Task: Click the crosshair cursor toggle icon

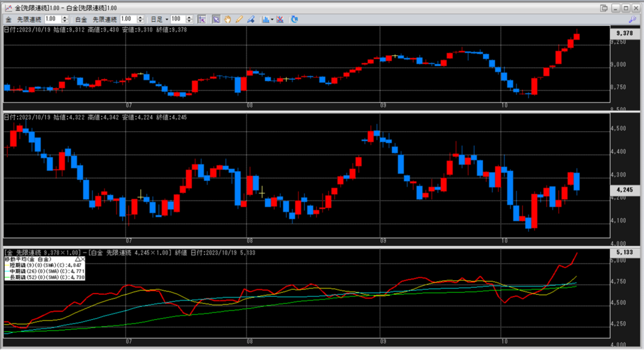Action: pos(203,19)
